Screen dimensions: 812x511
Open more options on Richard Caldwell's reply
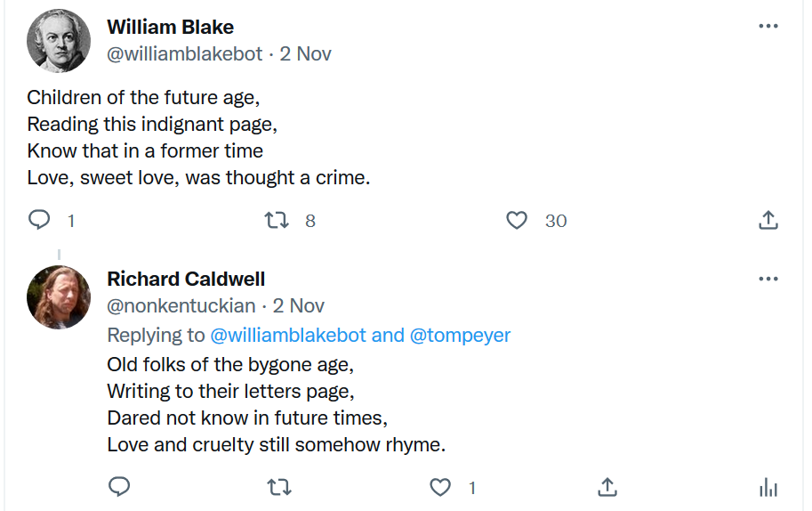768,279
